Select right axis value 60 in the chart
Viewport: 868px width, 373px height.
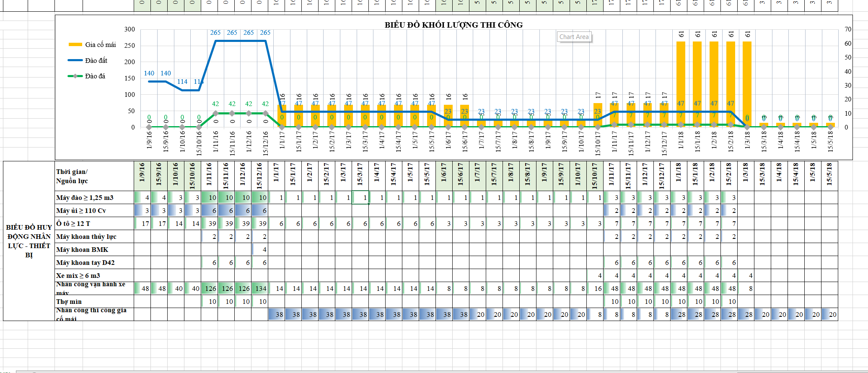click(848, 44)
